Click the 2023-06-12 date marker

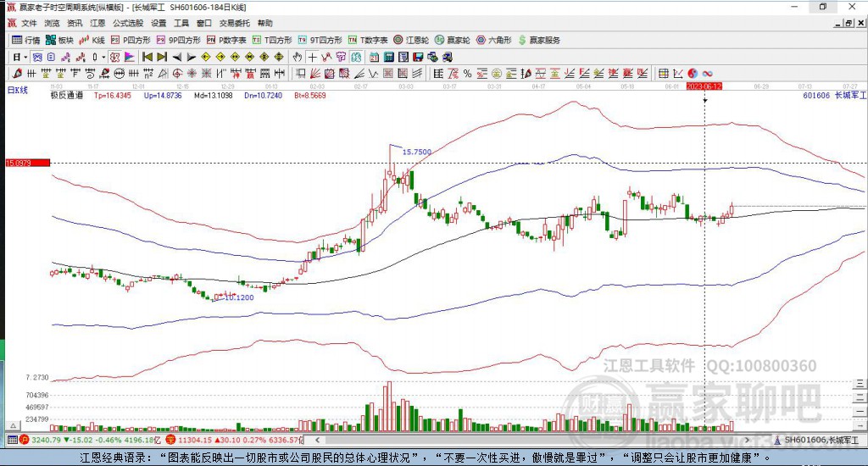point(704,86)
